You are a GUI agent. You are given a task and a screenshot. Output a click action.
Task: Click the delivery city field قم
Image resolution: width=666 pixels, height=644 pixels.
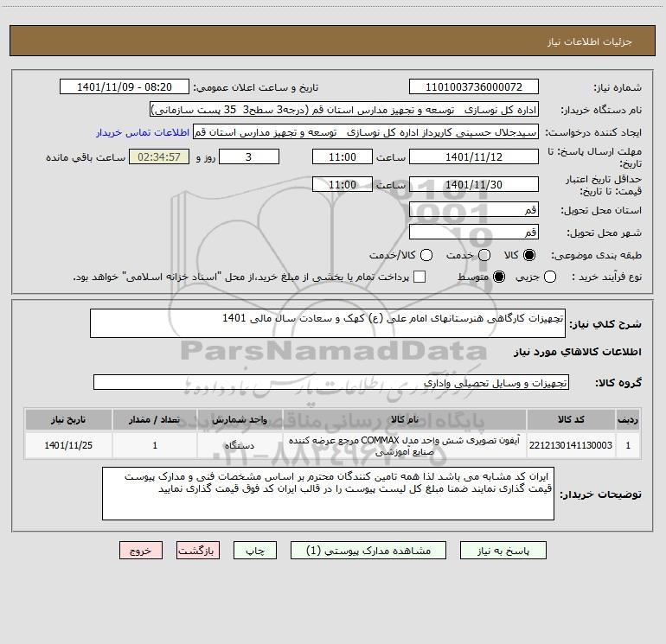(x=474, y=233)
